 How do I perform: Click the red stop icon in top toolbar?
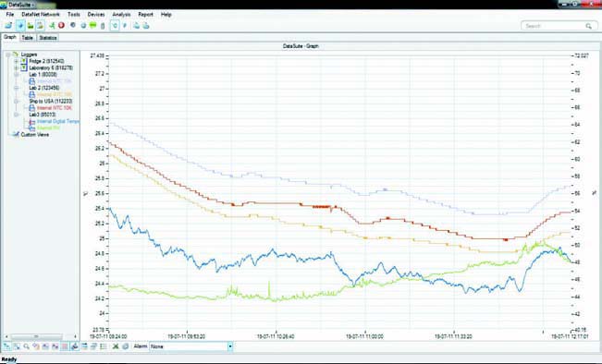tap(61, 26)
